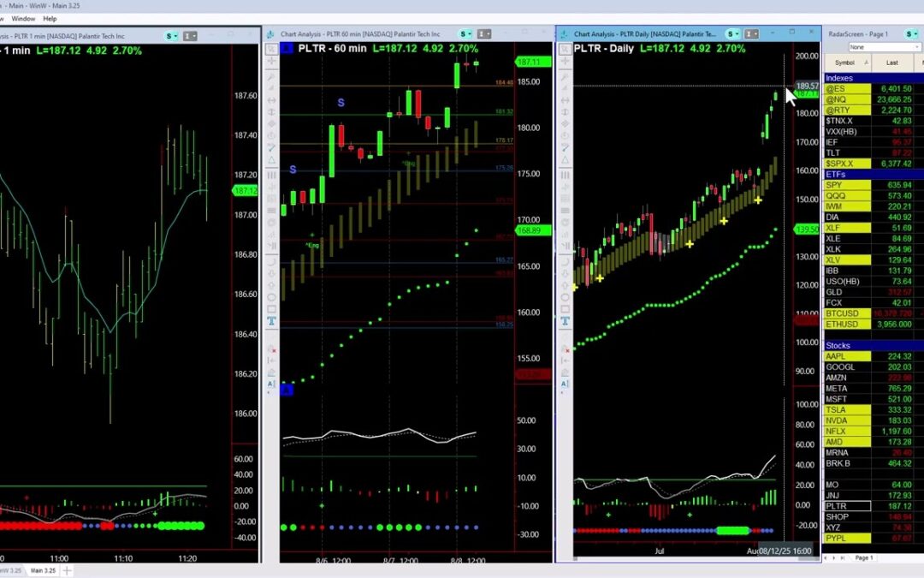Click the red X delete-drawing icon in 60 min chart
The width and height of the screenshot is (924, 578).
tap(271, 349)
